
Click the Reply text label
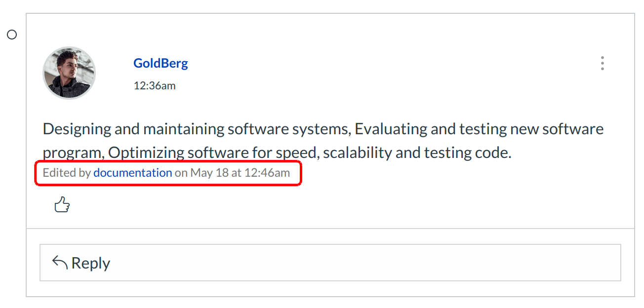(90, 263)
